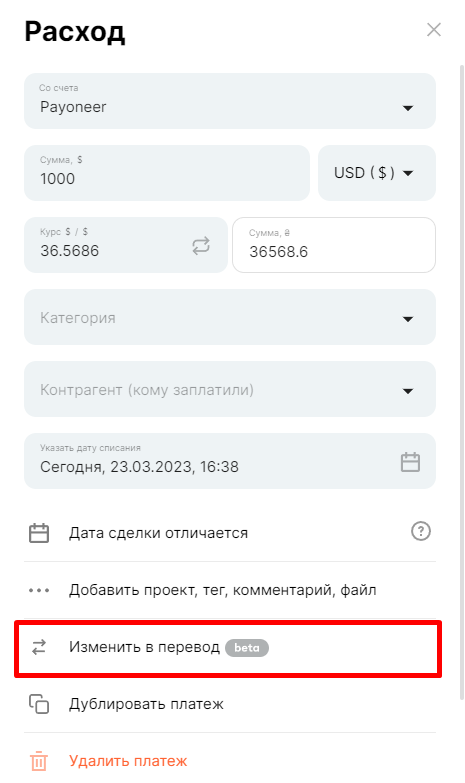Click the duplicate copy icon

click(x=39, y=704)
